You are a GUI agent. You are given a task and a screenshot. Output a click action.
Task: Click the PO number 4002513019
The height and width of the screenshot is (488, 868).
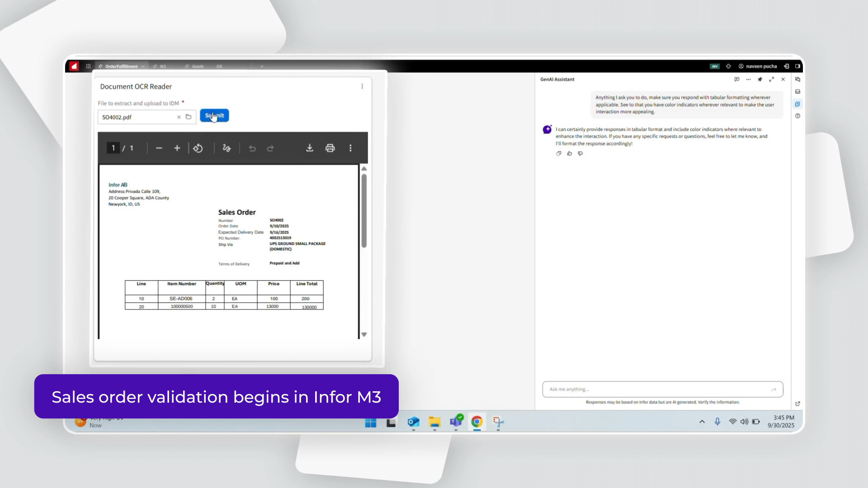coord(280,238)
